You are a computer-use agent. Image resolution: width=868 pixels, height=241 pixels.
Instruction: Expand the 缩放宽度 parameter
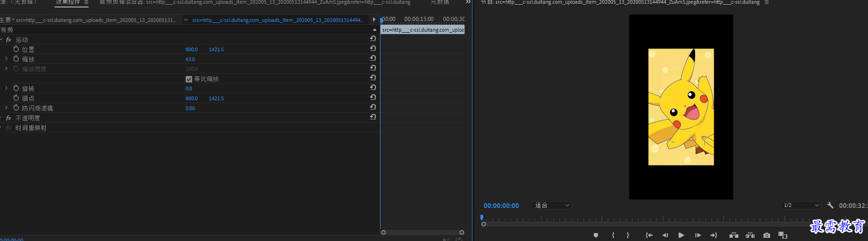(x=6, y=69)
